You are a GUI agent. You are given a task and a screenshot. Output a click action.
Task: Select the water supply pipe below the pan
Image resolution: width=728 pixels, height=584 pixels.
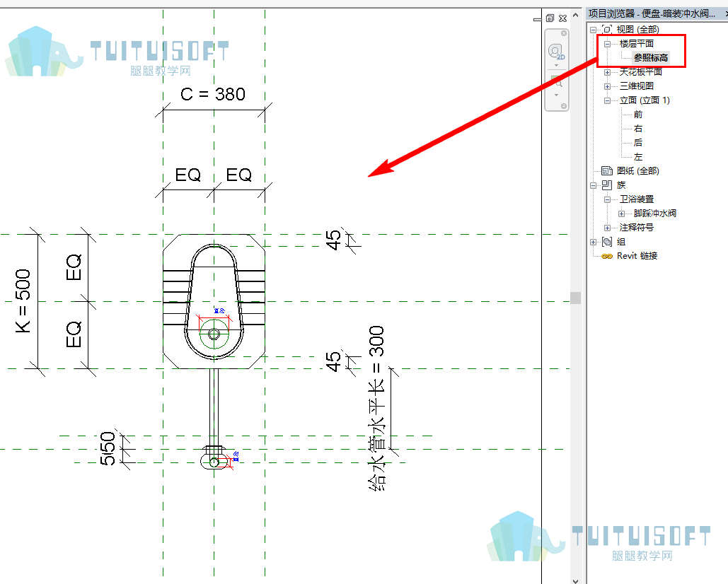tap(214, 407)
